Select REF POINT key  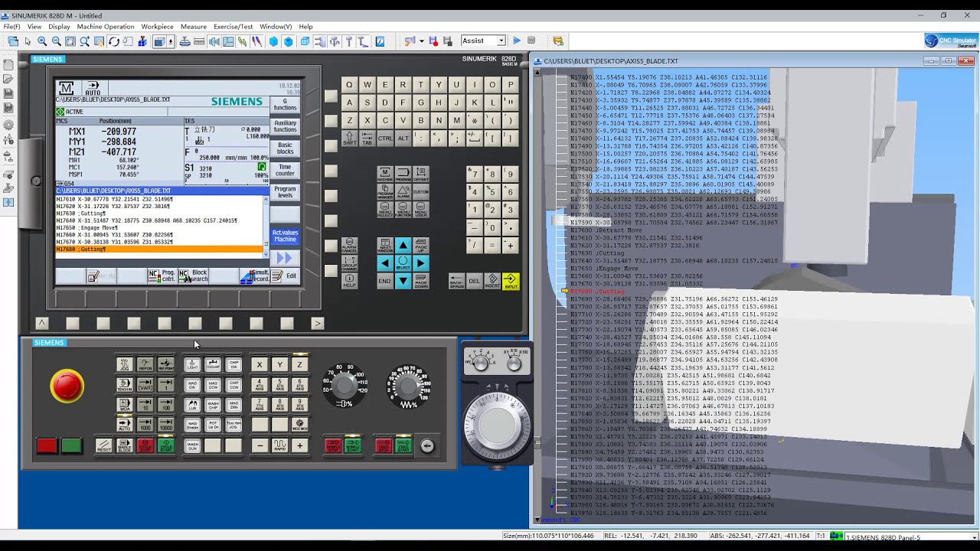click(x=165, y=364)
